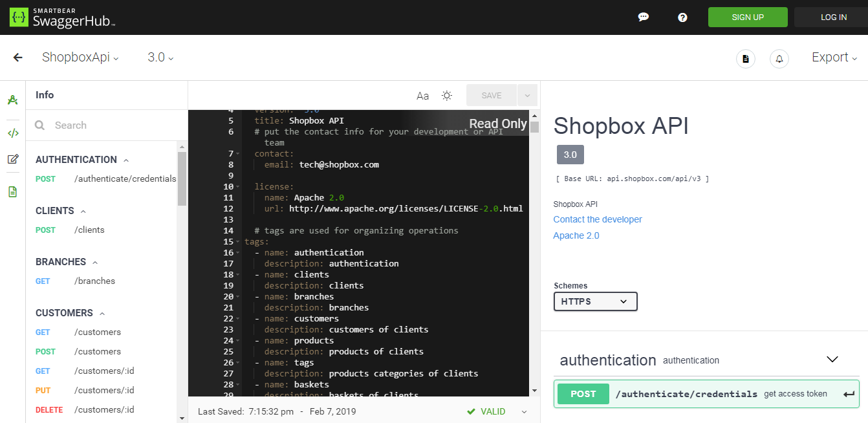This screenshot has width=868, height=423.
Task: Click the SIGN UP button
Action: [748, 17]
